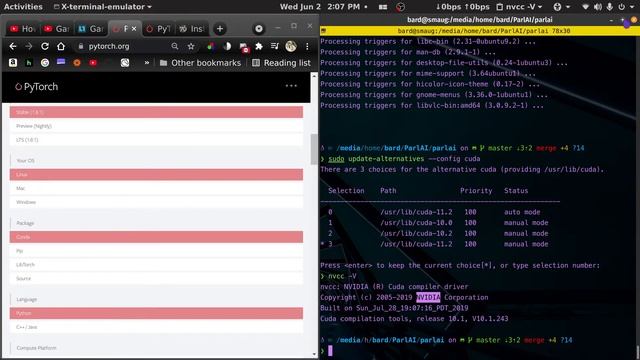
Task: Open the media control playlist icon
Action: pos(275,47)
